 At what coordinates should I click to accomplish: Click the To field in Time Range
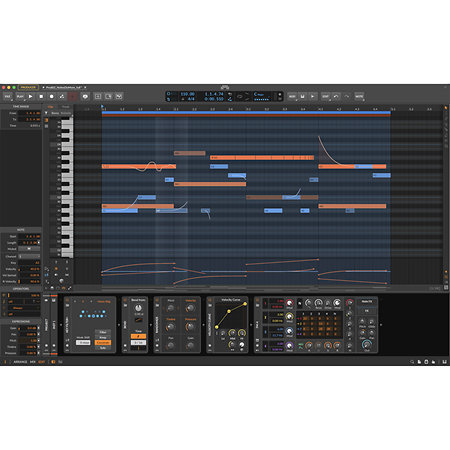click(x=29, y=119)
